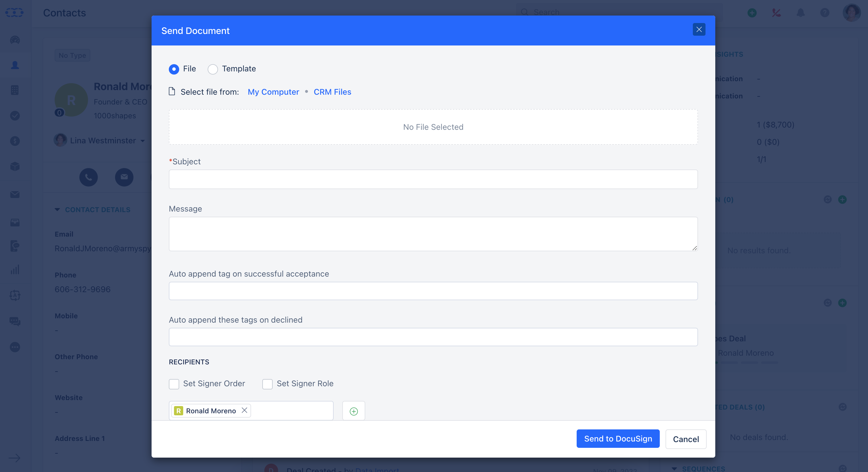The height and width of the screenshot is (472, 868).
Task: Click the DocuSign send button
Action: coord(618,438)
